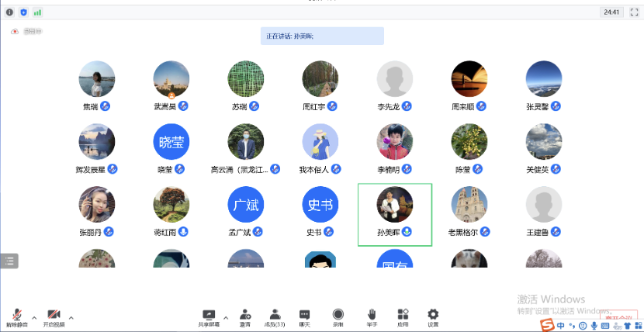Click the Share Screen (共享屏幕) icon

(208, 314)
